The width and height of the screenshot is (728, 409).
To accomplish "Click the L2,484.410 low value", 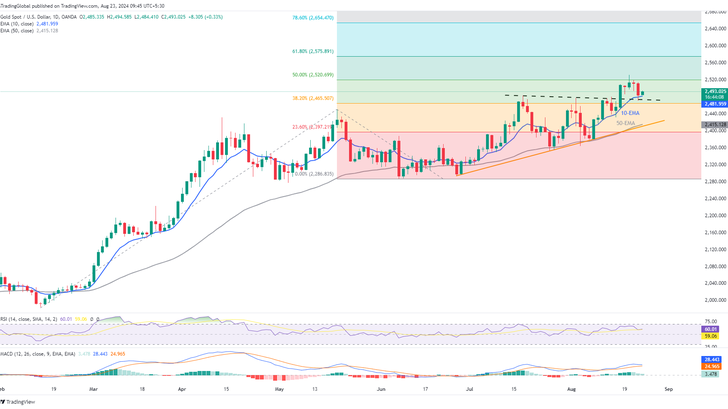I will tap(146, 17).
